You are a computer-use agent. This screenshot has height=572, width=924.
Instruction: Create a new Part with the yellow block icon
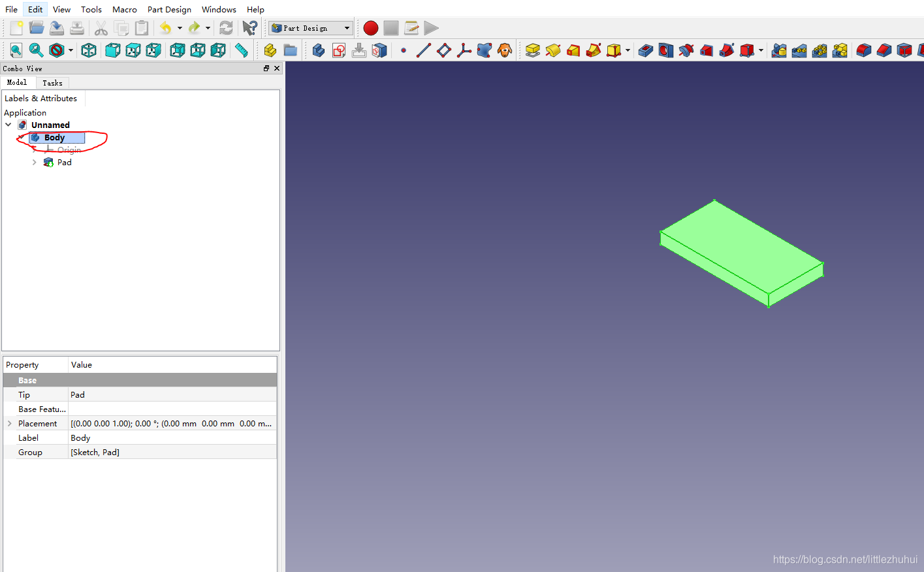(x=270, y=50)
